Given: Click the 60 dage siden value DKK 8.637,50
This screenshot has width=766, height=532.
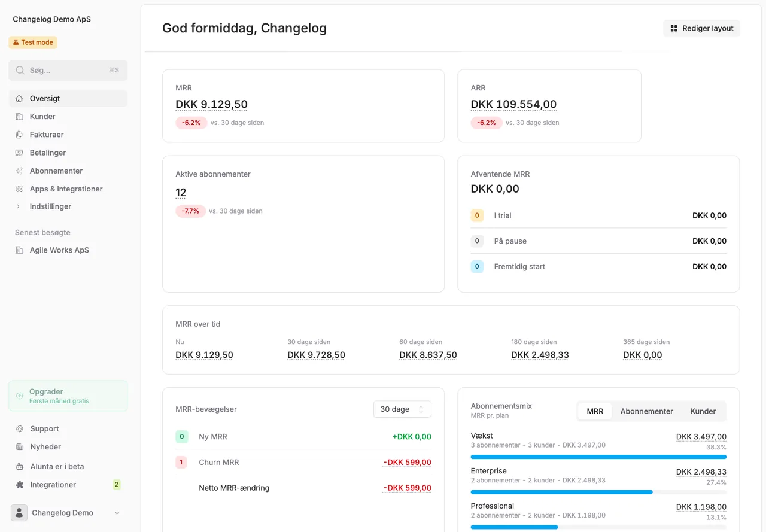Looking at the screenshot, I should click(428, 355).
